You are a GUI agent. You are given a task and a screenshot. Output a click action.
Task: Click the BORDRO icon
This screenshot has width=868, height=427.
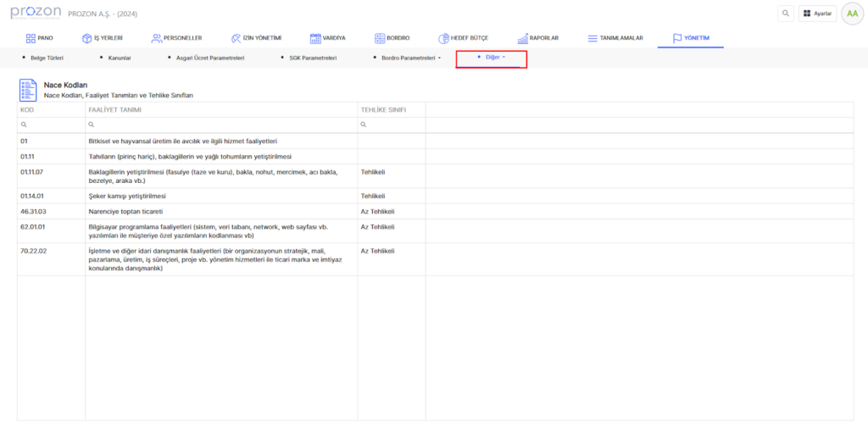[381, 38]
